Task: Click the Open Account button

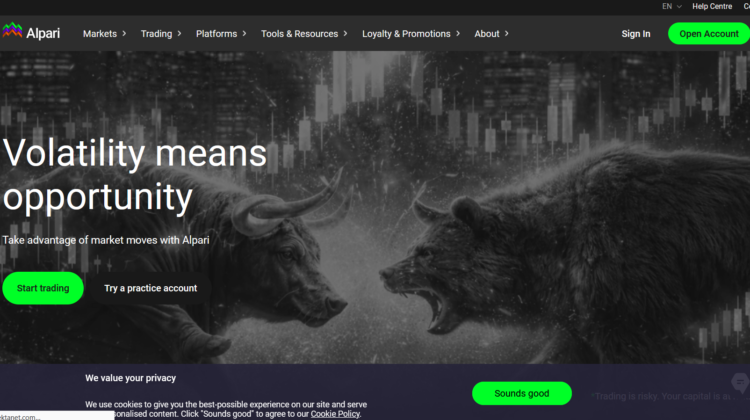Action: (x=709, y=34)
